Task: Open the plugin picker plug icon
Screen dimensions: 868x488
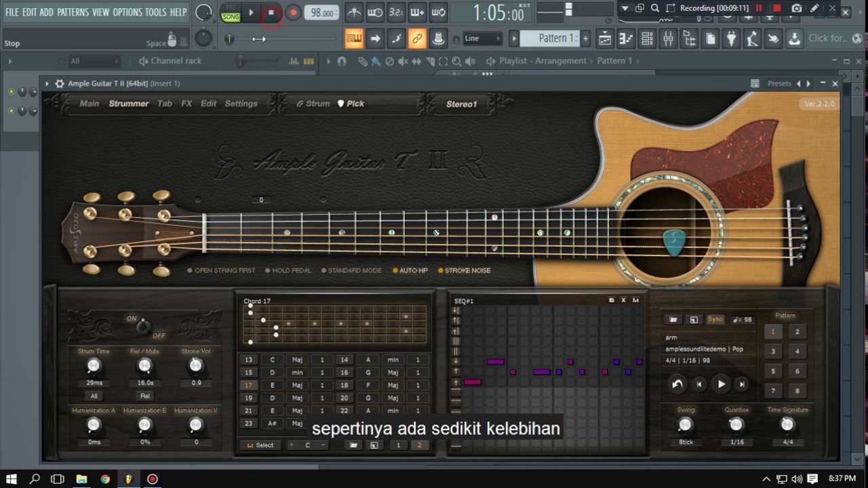Action: point(731,39)
